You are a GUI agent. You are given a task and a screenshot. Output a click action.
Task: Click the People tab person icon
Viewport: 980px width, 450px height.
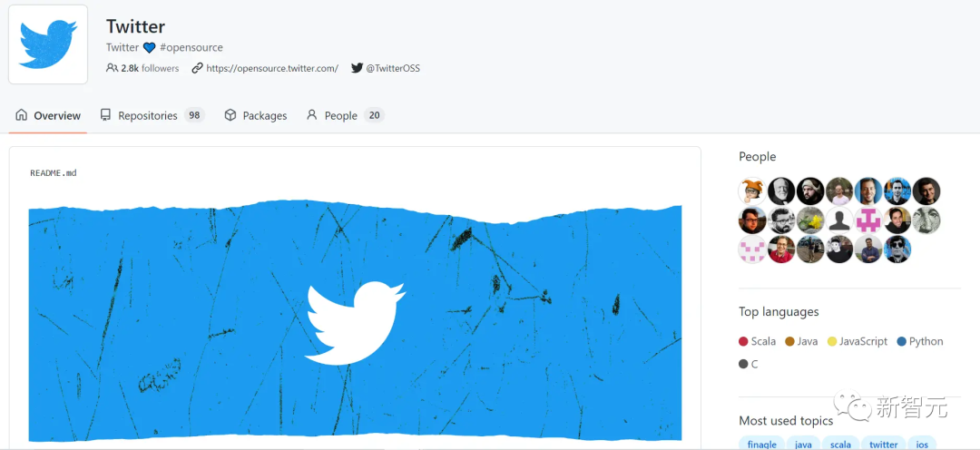point(312,115)
